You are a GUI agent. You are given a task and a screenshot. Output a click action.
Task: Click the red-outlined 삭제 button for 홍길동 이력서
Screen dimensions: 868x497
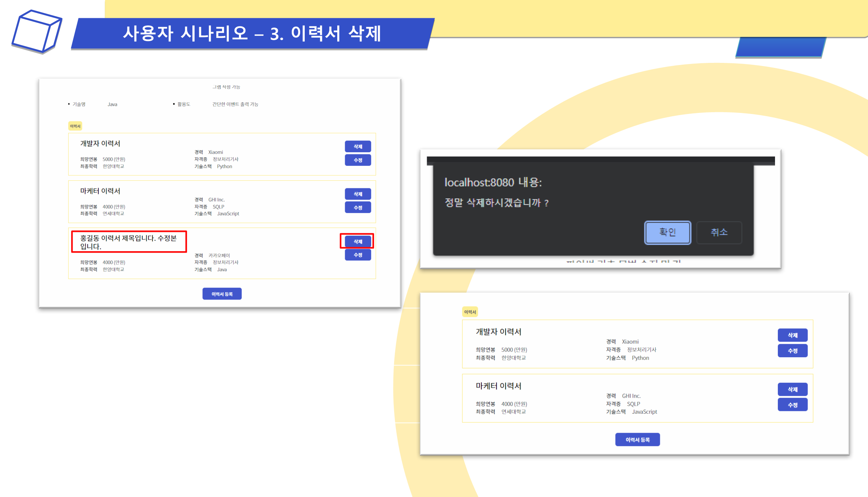pos(357,242)
